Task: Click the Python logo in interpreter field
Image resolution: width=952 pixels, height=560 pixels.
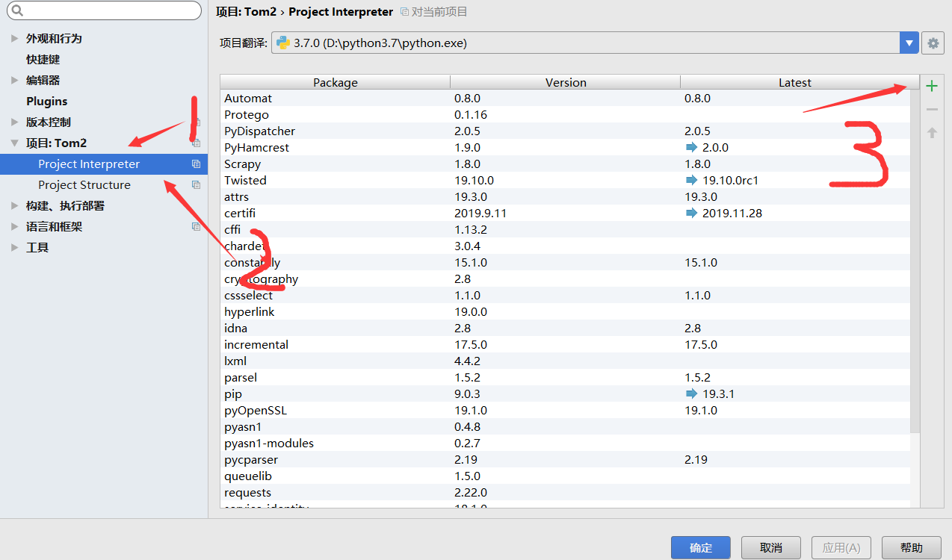Action: tap(283, 43)
